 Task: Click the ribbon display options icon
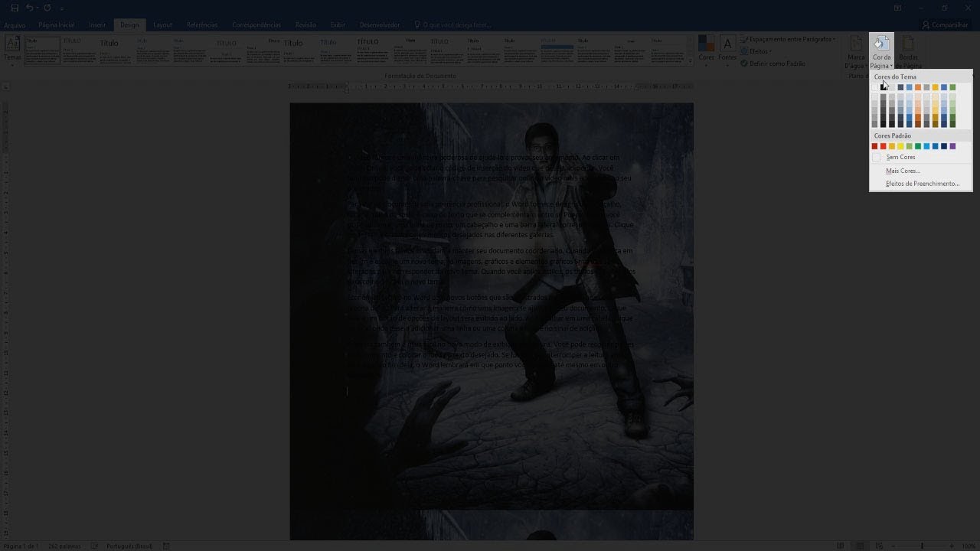(897, 8)
